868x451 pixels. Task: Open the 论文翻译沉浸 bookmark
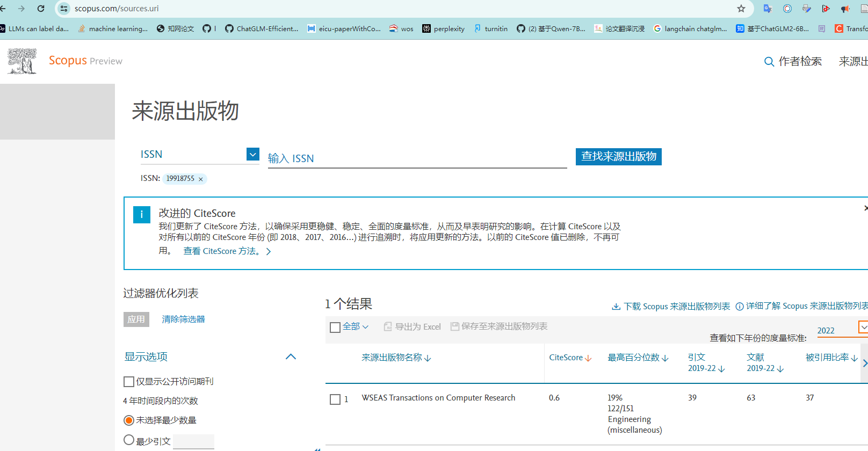click(619, 28)
